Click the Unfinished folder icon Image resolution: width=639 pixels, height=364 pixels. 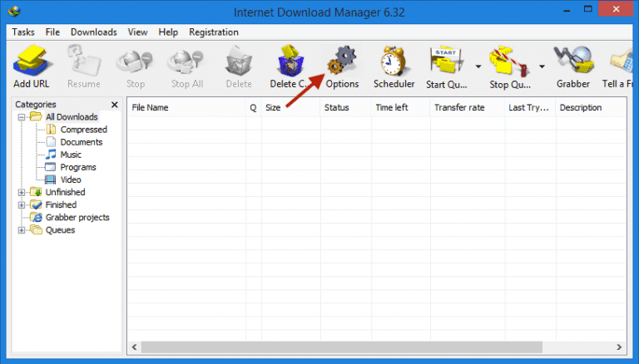pos(36,192)
